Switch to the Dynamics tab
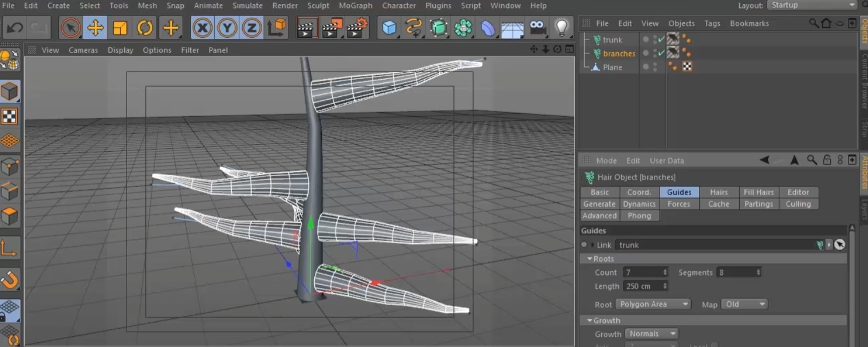This screenshot has height=347, width=868. [639, 204]
